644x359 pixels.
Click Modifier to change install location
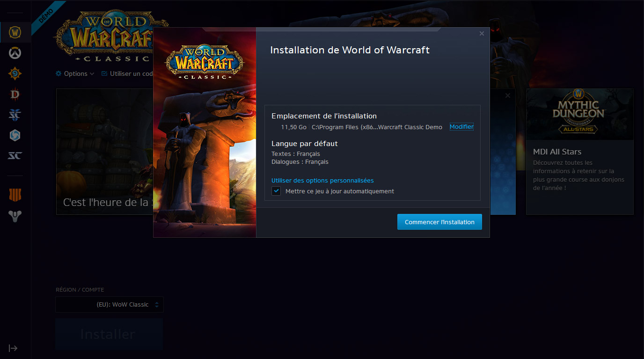(x=461, y=127)
